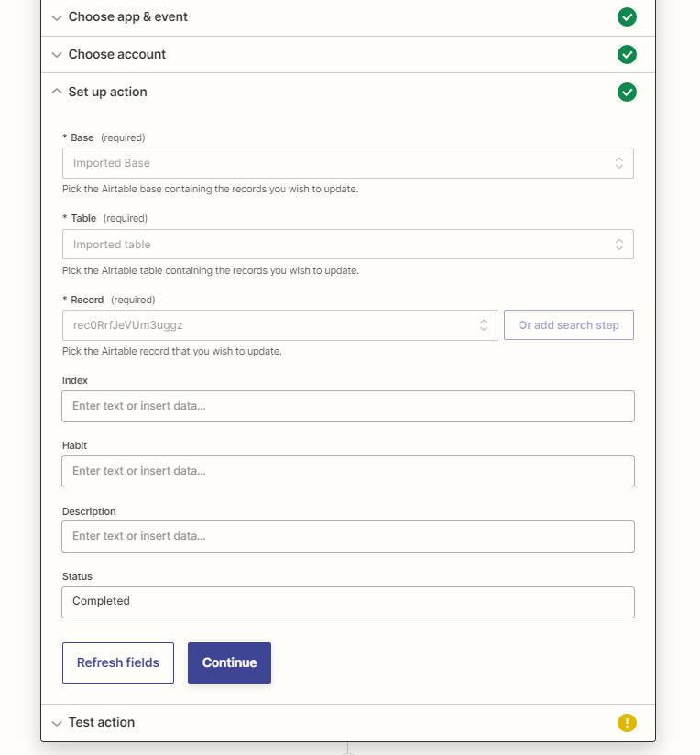Viewport: 700px width, 755px height.
Task: Open the Imported Base dropdown
Action: click(347, 163)
